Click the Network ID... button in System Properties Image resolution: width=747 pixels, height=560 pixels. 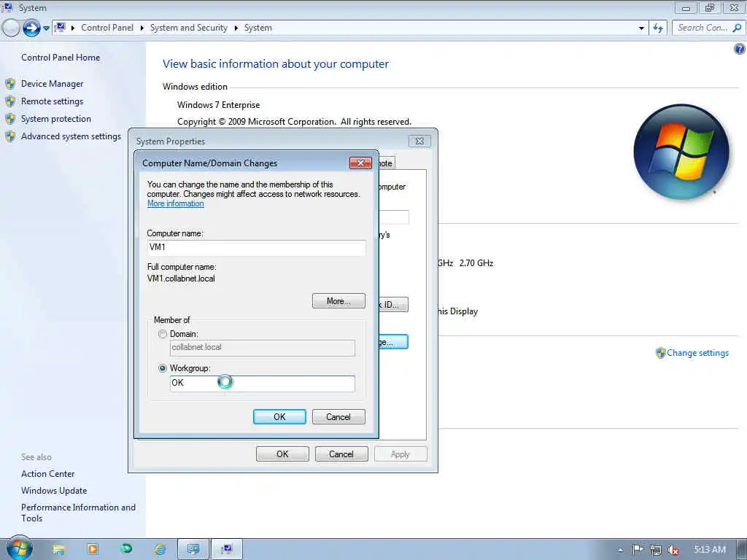(x=393, y=305)
